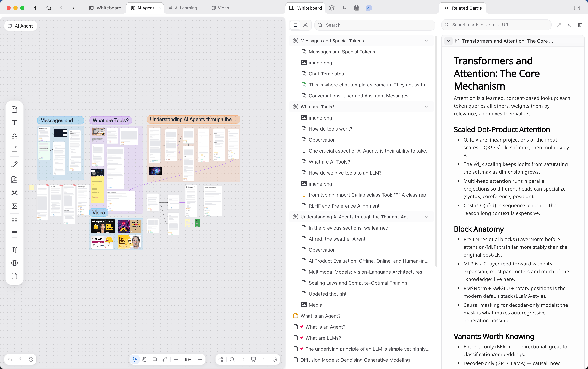Collapse Understanding AI Agents outline section
Viewport: 588px width, 369px height.
[426, 217]
